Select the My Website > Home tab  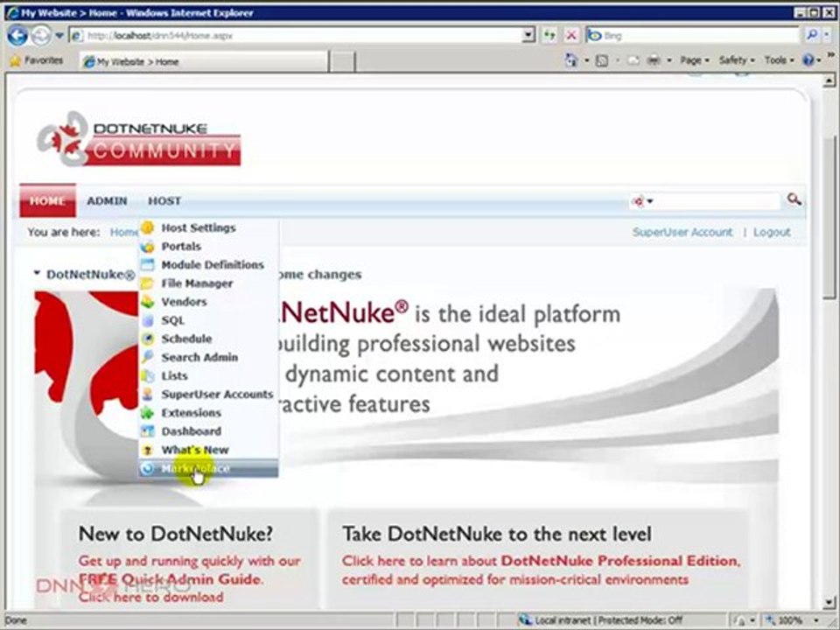coord(204,61)
